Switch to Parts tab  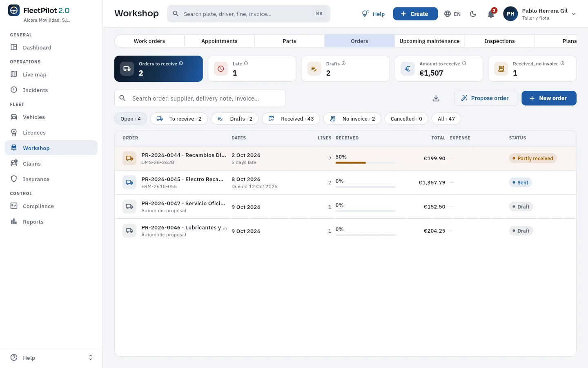click(x=290, y=41)
